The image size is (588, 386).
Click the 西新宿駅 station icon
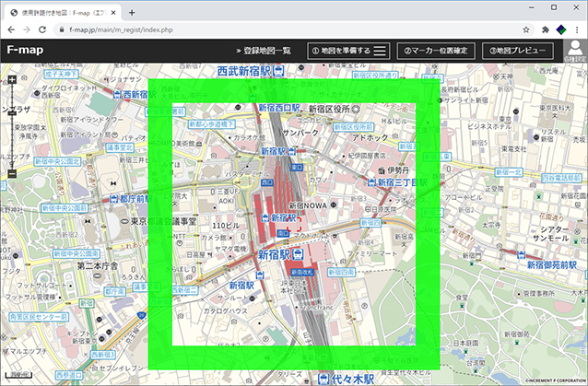[x=117, y=95]
